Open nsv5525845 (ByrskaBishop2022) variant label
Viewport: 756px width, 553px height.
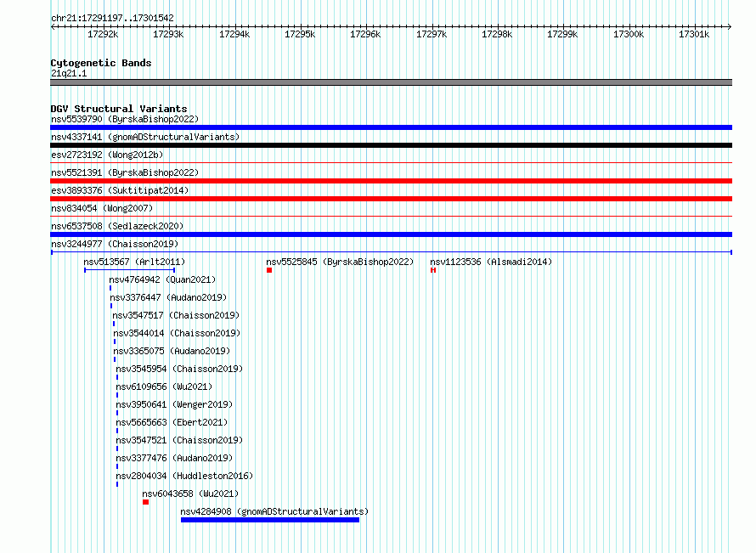pos(340,262)
